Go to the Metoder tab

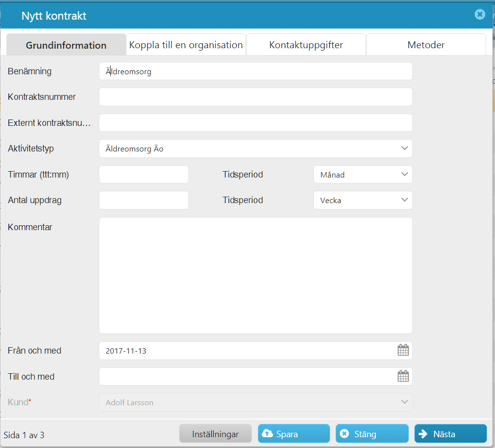426,45
